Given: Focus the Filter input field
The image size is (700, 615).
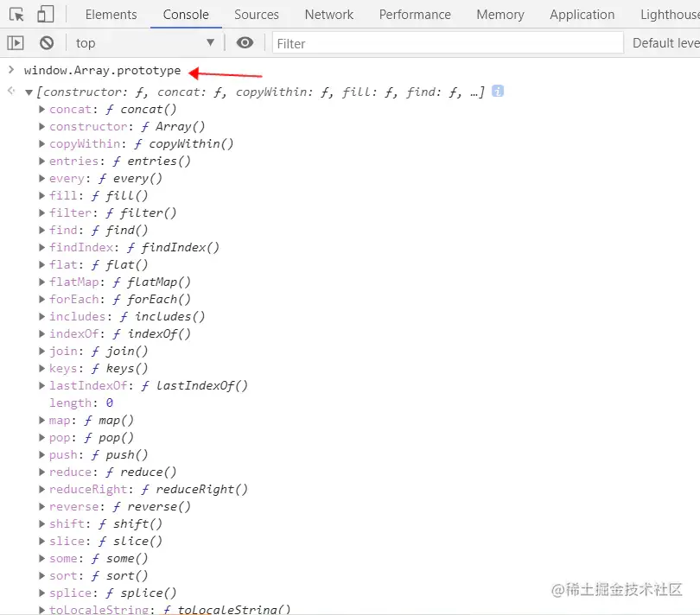Looking at the screenshot, I should (x=448, y=43).
